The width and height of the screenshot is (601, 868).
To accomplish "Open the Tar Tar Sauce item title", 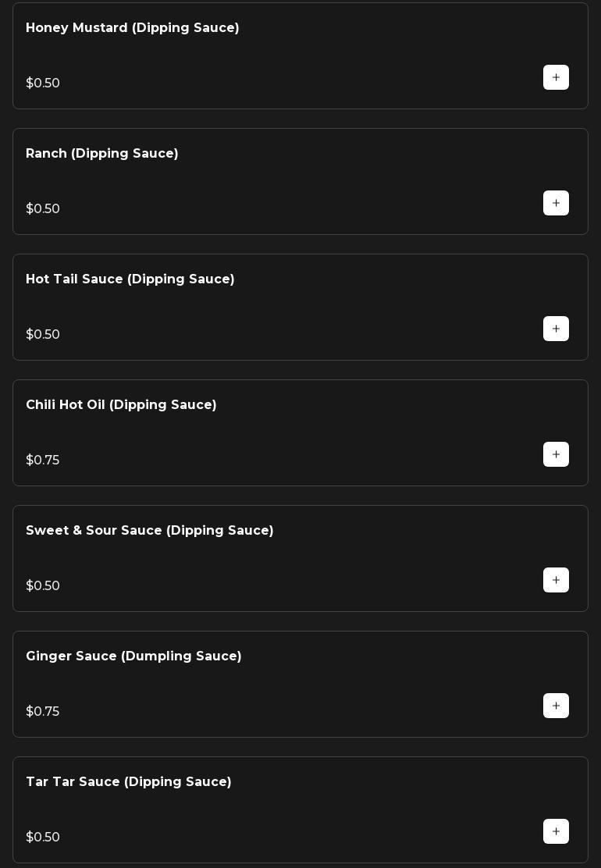I will [129, 782].
